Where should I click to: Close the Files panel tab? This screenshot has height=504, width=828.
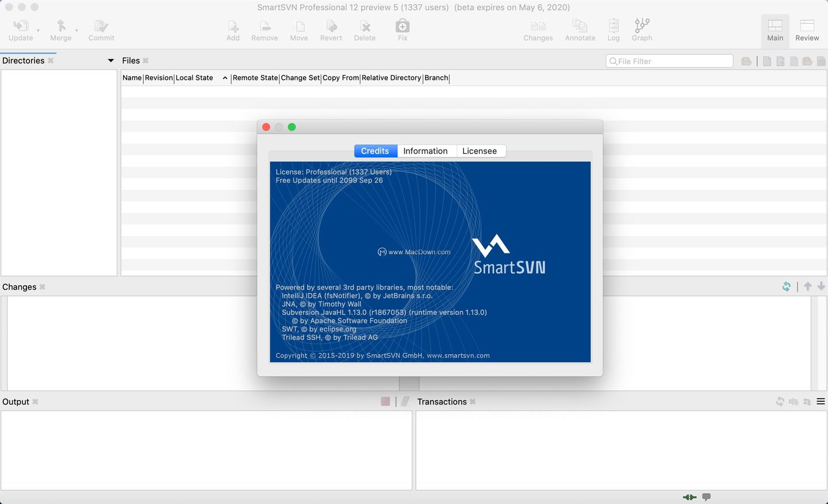click(x=145, y=60)
